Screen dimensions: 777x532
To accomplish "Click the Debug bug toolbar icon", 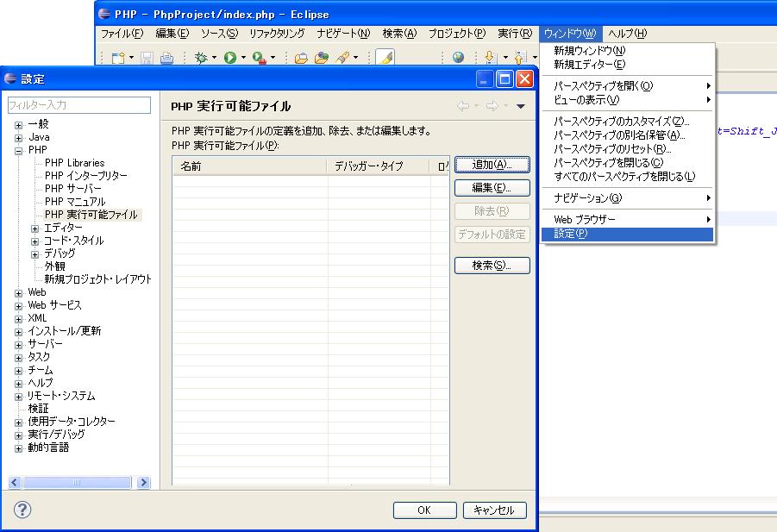I will (x=201, y=58).
